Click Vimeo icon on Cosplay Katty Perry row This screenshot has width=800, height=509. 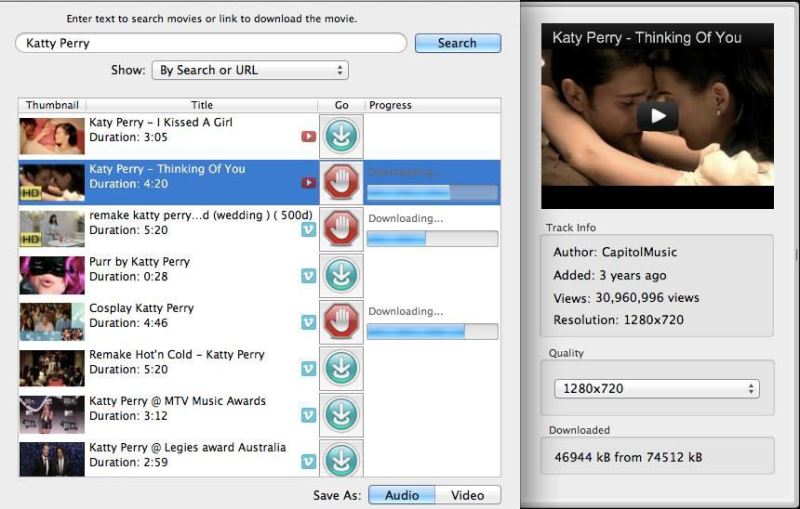click(x=308, y=323)
